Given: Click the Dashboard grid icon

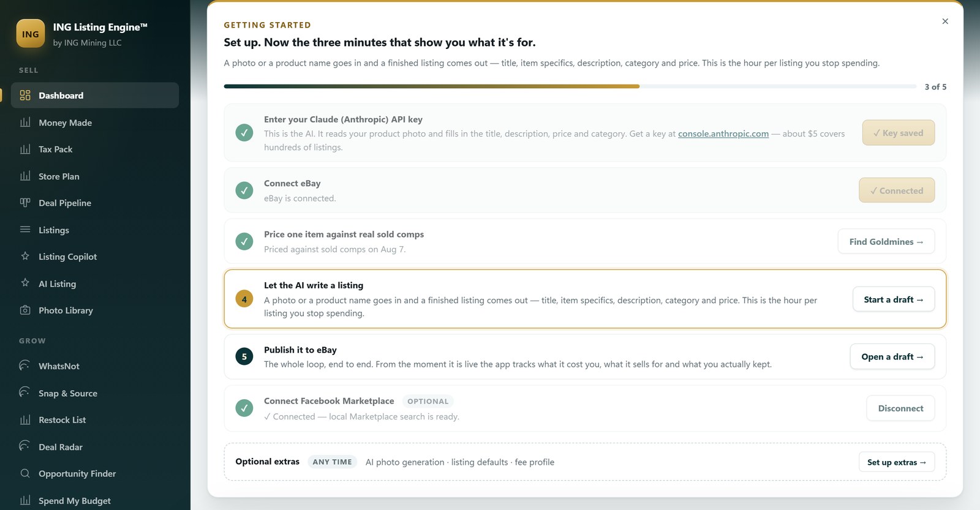Looking at the screenshot, I should click(25, 96).
